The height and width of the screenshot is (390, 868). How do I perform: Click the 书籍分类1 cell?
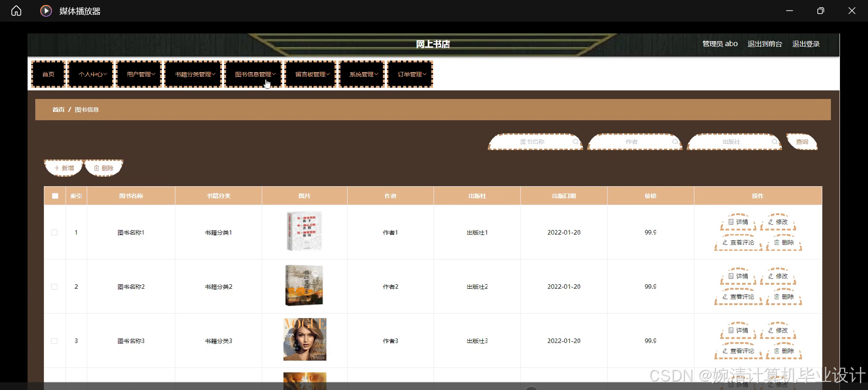tap(218, 232)
